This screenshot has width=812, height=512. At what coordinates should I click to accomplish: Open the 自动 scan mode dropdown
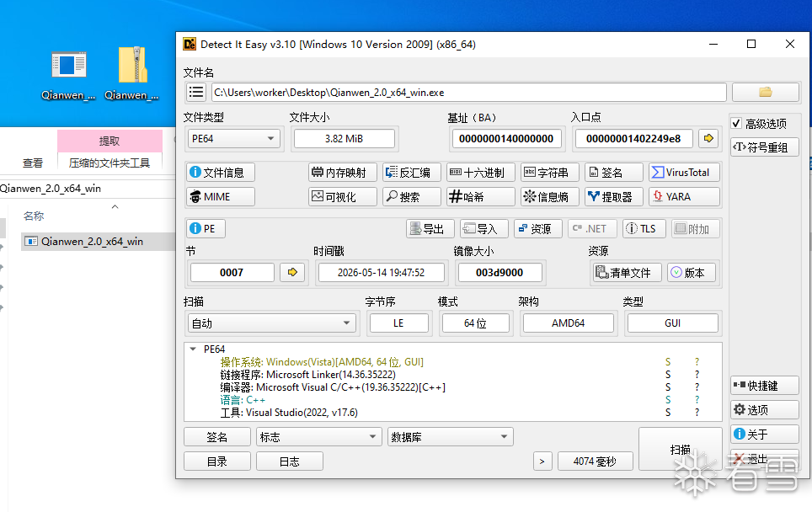(272, 323)
